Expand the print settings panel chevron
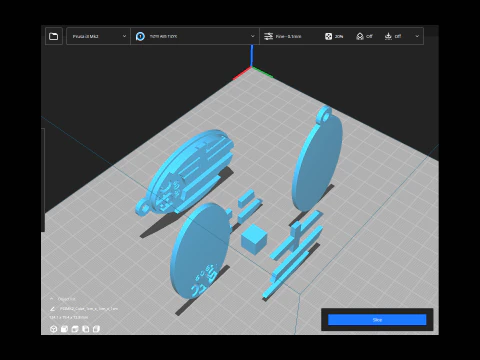Image resolution: width=480 pixels, height=360 pixels. 417,36
